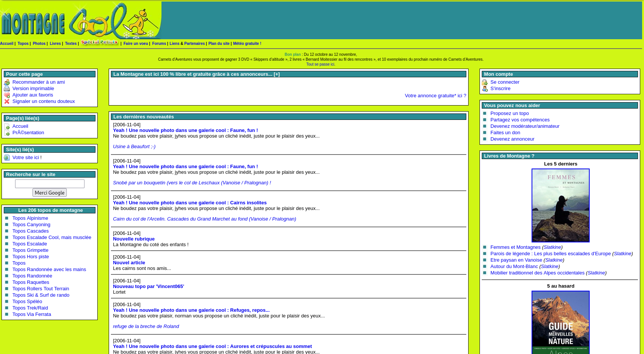Click the padlock icon next to Se connecter
The width and height of the screenshot is (644, 354).
(485, 82)
